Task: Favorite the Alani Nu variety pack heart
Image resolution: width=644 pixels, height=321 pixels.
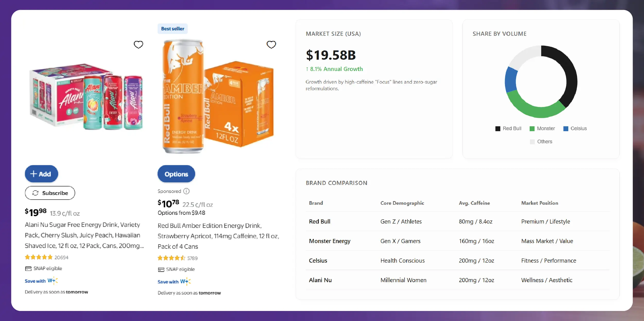Action: [x=138, y=44]
